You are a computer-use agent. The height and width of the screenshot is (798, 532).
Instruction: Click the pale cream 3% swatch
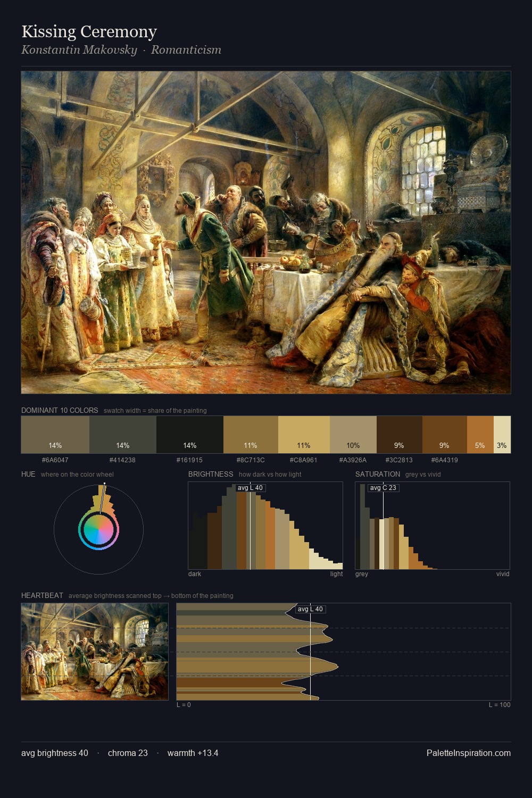pos(502,435)
